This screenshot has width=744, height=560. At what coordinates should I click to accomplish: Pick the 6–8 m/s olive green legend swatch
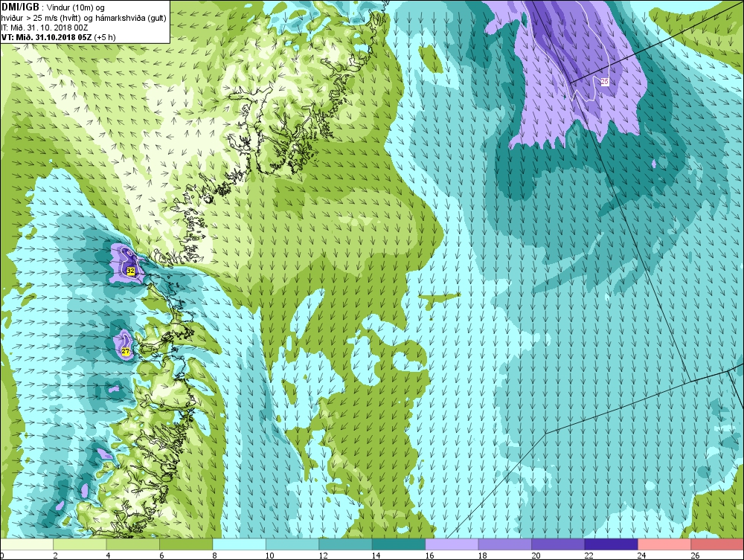[186, 544]
